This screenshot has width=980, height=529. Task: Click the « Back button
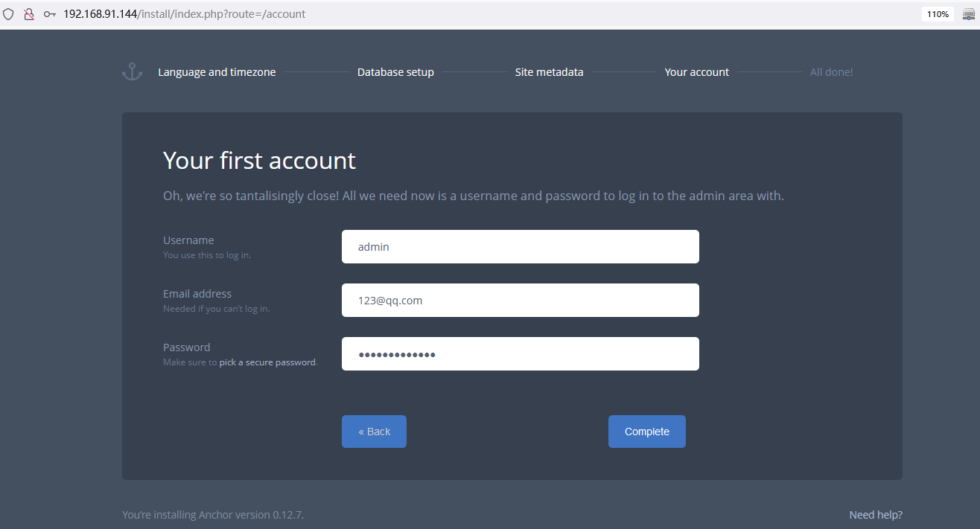pos(374,432)
